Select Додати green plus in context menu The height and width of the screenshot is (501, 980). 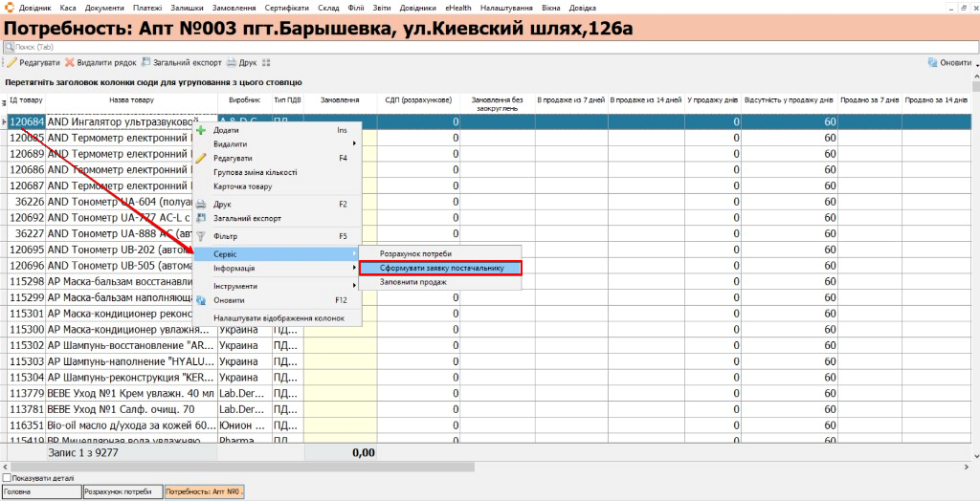pyautogui.click(x=201, y=130)
